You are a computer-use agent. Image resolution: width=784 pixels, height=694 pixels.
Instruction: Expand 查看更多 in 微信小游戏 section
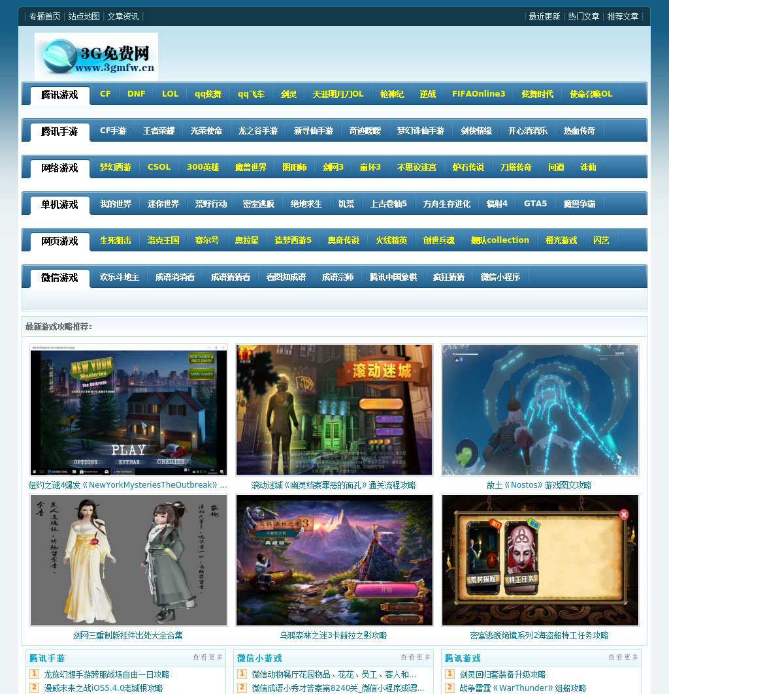coord(416,657)
